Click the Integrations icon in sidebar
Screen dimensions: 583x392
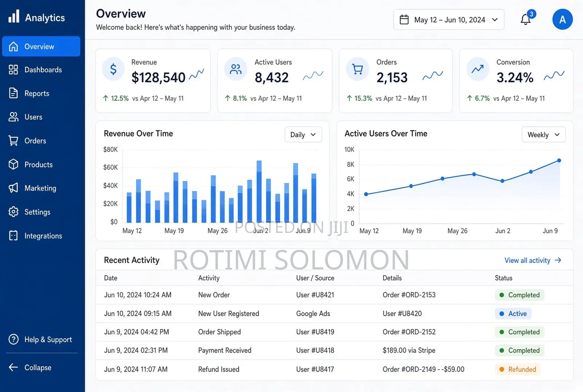click(x=13, y=235)
